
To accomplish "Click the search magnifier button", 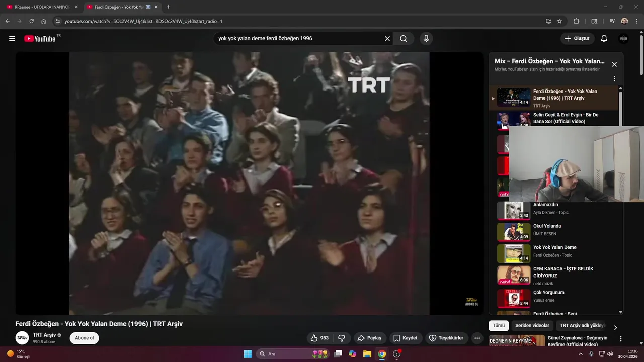I will point(404,39).
